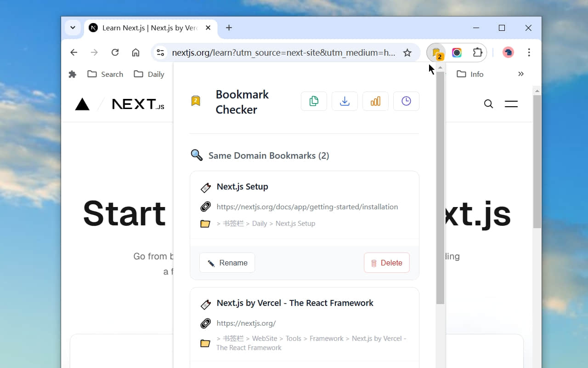Click the NEXT.js logo
Image resolution: width=588 pixels, height=368 pixels.
138,104
